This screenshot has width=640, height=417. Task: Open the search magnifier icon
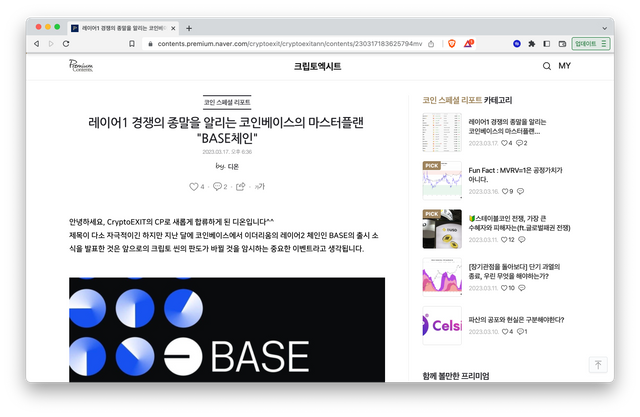[x=547, y=66]
